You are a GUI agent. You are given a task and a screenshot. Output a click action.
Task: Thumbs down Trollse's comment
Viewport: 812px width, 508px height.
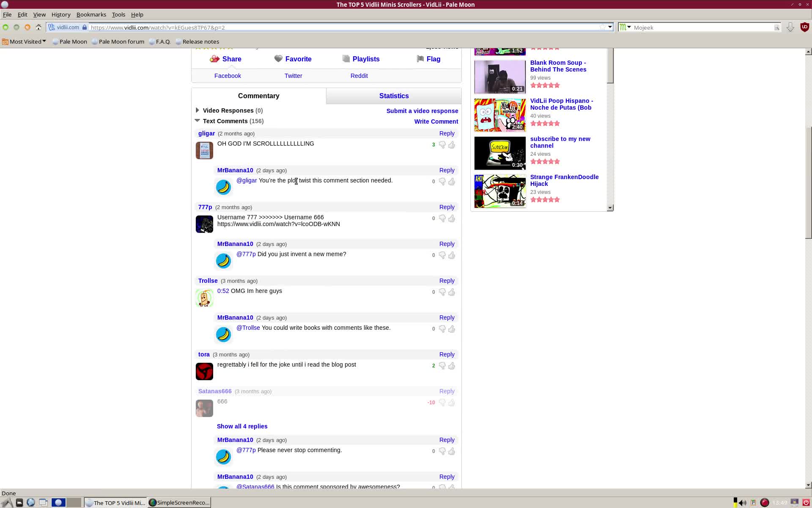click(442, 292)
